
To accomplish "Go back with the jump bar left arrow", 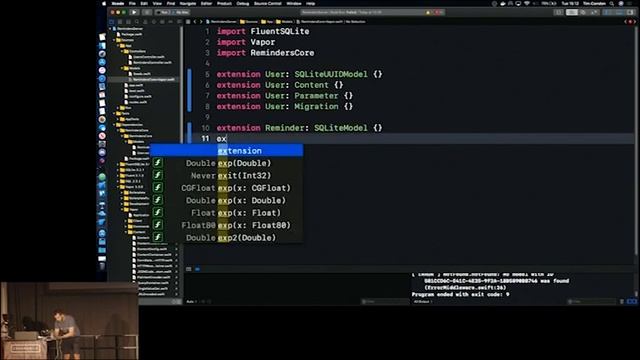I will coord(195,22).
